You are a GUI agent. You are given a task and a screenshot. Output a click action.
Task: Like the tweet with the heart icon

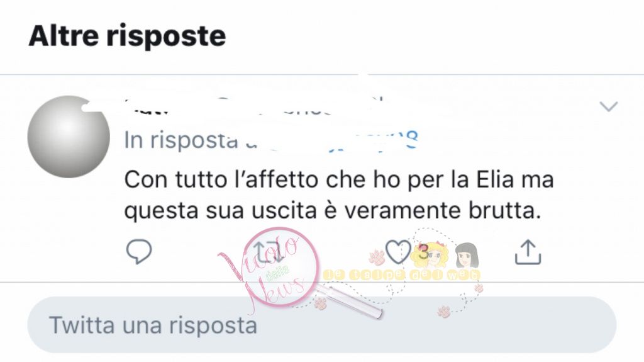click(x=398, y=251)
